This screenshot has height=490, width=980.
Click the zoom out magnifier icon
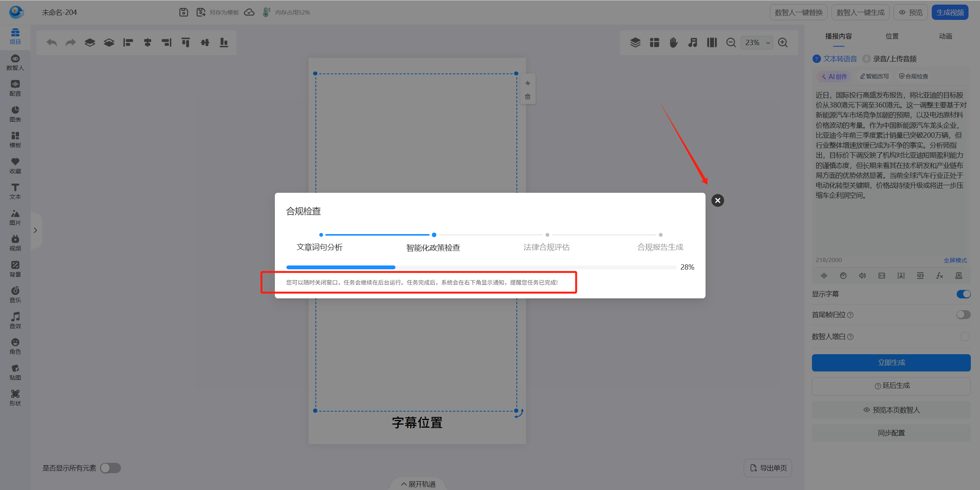(731, 42)
